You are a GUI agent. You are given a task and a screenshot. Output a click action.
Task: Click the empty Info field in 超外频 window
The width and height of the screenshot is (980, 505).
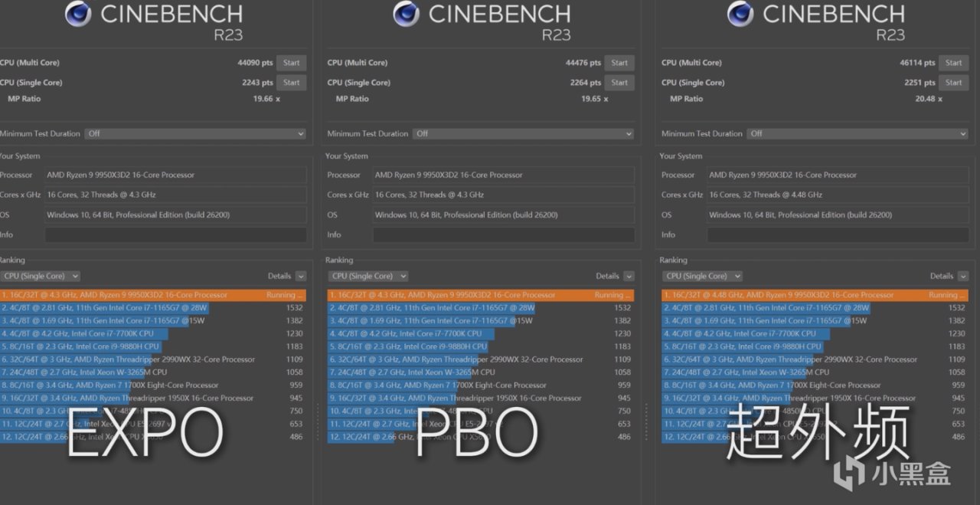coord(837,234)
